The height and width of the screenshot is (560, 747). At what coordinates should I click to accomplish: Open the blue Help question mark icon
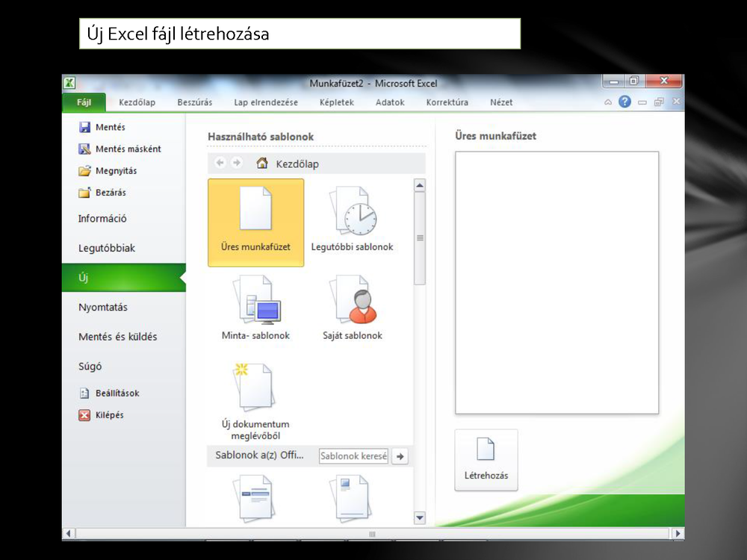coord(624,102)
